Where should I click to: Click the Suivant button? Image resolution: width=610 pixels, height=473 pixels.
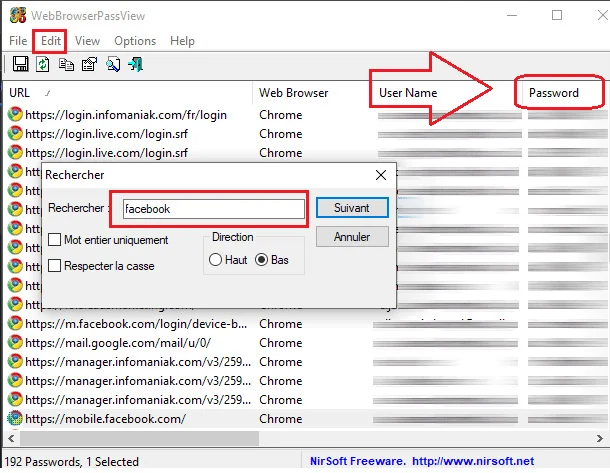pos(352,208)
